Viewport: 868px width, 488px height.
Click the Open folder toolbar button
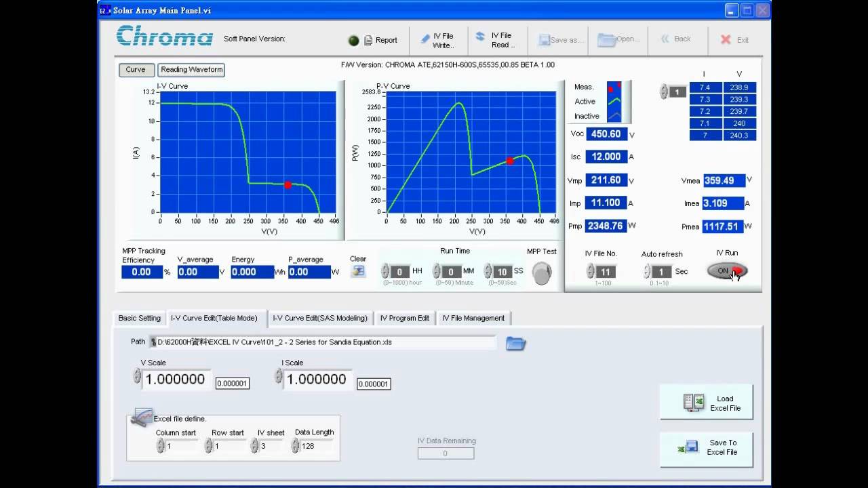pyautogui.click(x=618, y=39)
